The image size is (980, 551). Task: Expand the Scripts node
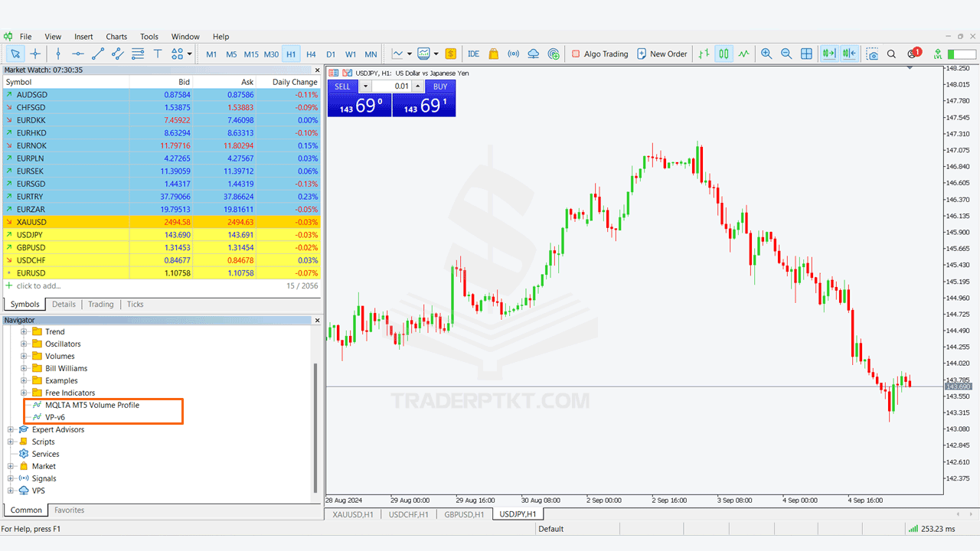pyautogui.click(x=11, y=442)
